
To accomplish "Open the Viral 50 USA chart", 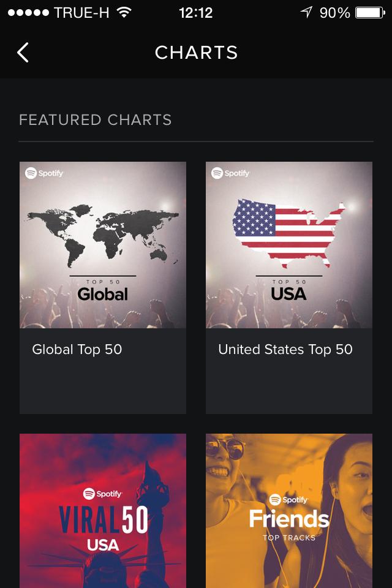I will [x=103, y=514].
